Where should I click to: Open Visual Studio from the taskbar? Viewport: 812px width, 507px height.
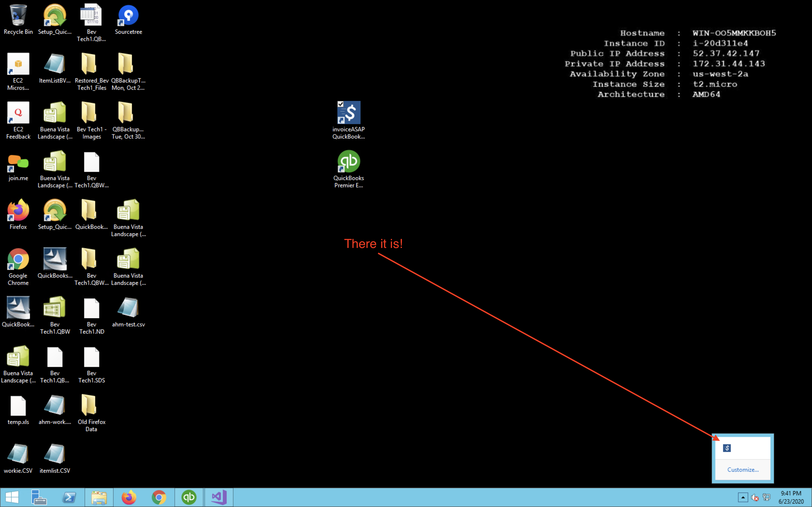[x=219, y=497]
